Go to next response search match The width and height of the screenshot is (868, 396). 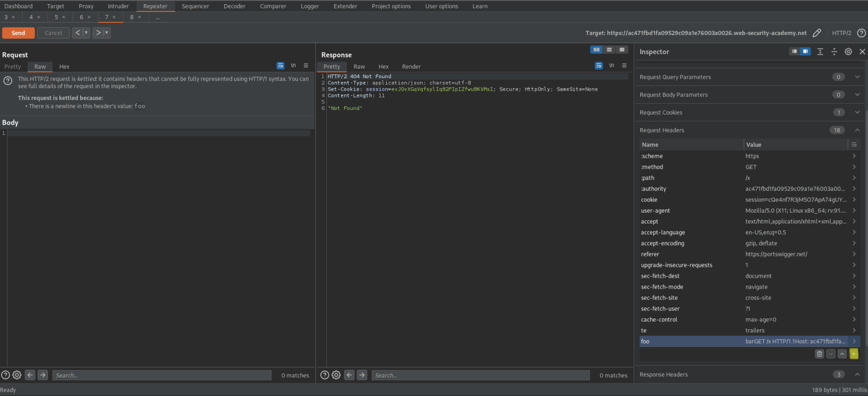[x=362, y=375]
